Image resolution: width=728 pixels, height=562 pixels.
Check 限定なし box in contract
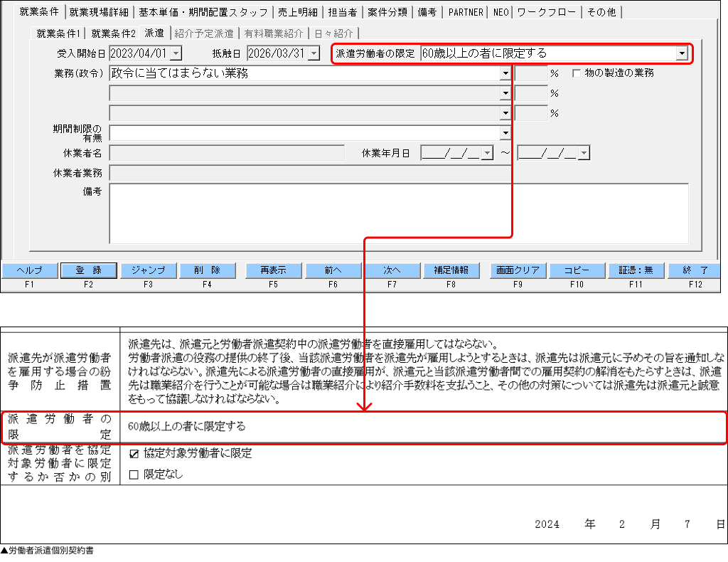134,474
